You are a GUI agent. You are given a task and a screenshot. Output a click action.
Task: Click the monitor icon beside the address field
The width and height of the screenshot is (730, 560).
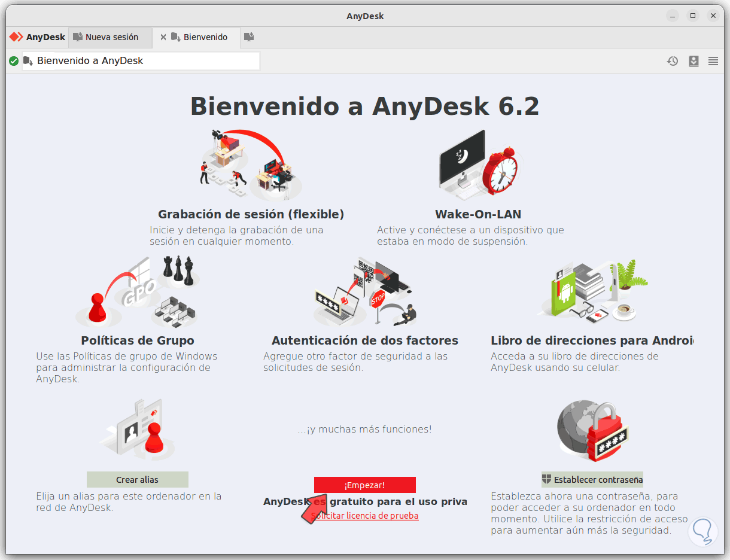pos(28,61)
